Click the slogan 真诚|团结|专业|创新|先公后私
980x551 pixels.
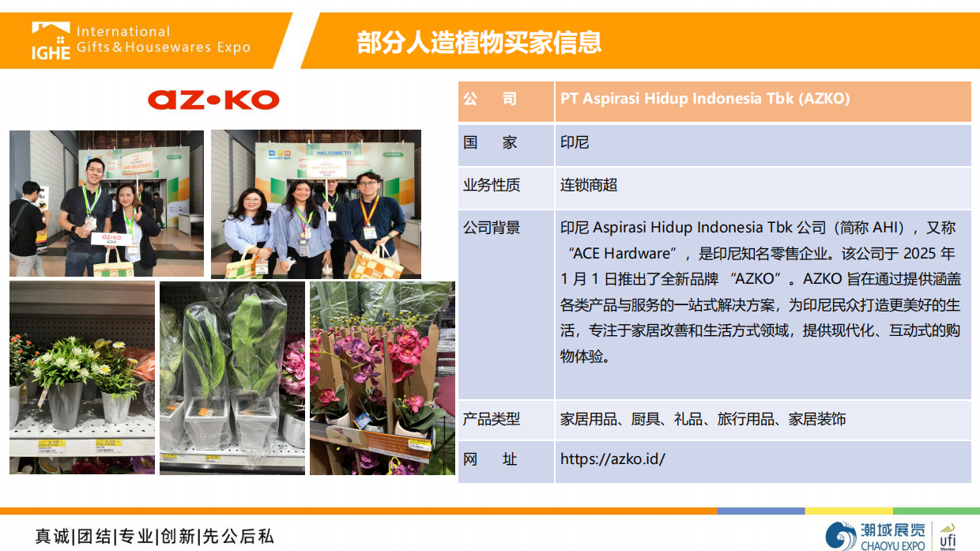(155, 537)
